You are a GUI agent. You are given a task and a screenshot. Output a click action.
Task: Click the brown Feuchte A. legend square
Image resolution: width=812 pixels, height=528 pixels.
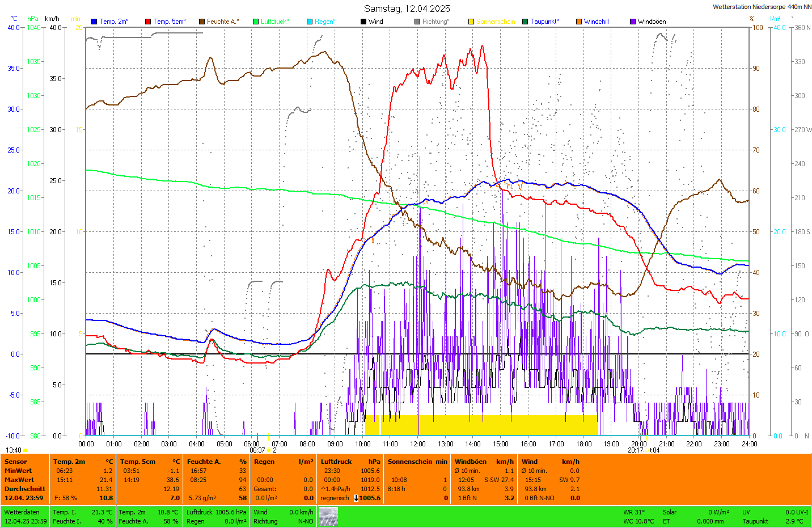click(202, 22)
